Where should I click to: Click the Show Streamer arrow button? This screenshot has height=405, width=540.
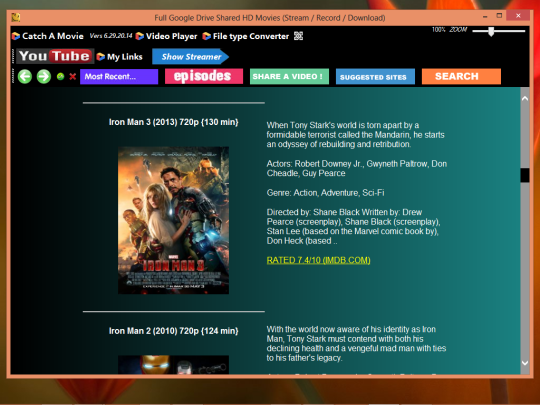click(190, 57)
